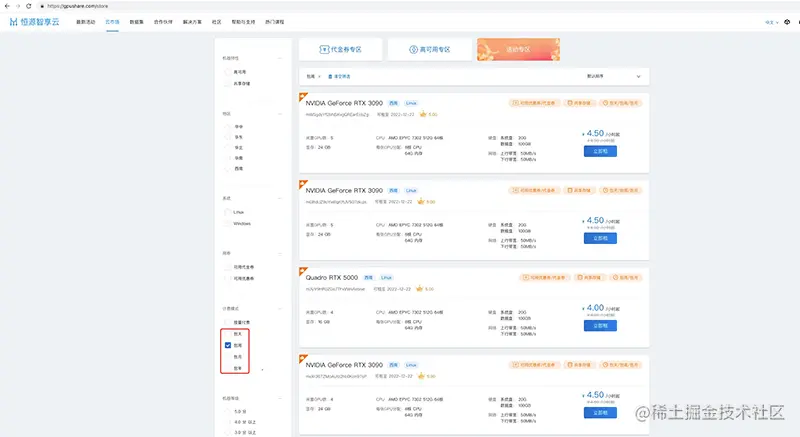Collapse the 机器等级 filter section
Image resolution: width=800 pixels, height=437 pixels.
pos(280,398)
